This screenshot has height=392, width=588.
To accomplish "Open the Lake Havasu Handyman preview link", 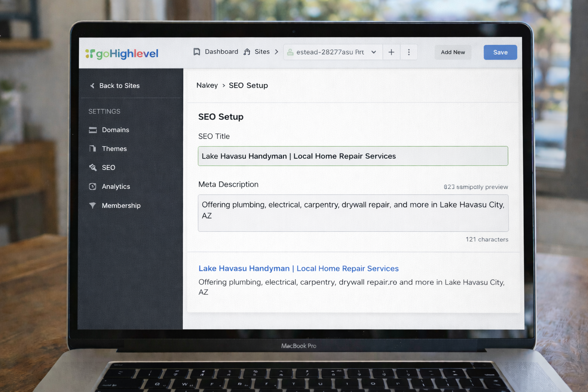I will click(298, 268).
